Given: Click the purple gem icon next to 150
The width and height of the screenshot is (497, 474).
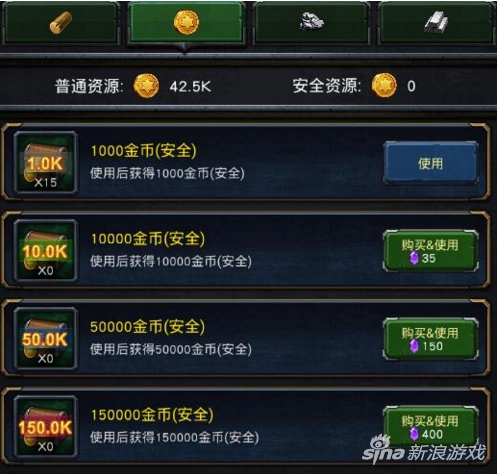Looking at the screenshot, I should [x=414, y=346].
